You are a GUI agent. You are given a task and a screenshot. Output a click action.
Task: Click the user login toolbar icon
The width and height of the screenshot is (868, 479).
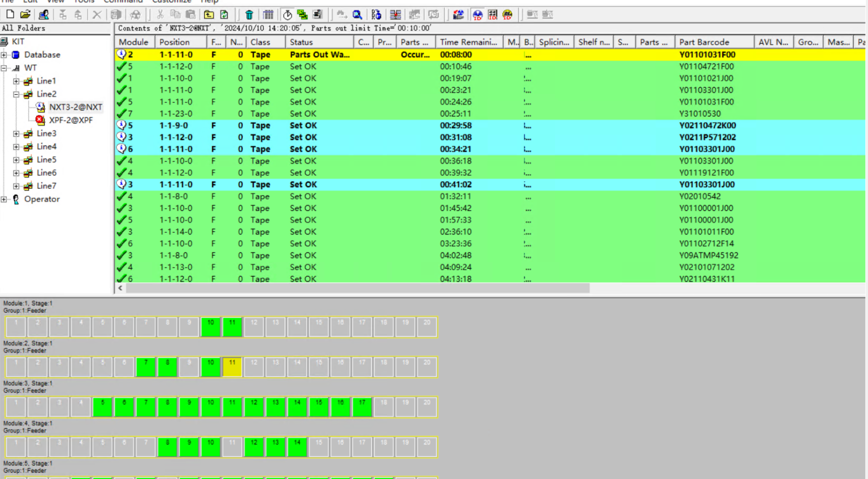tap(44, 14)
